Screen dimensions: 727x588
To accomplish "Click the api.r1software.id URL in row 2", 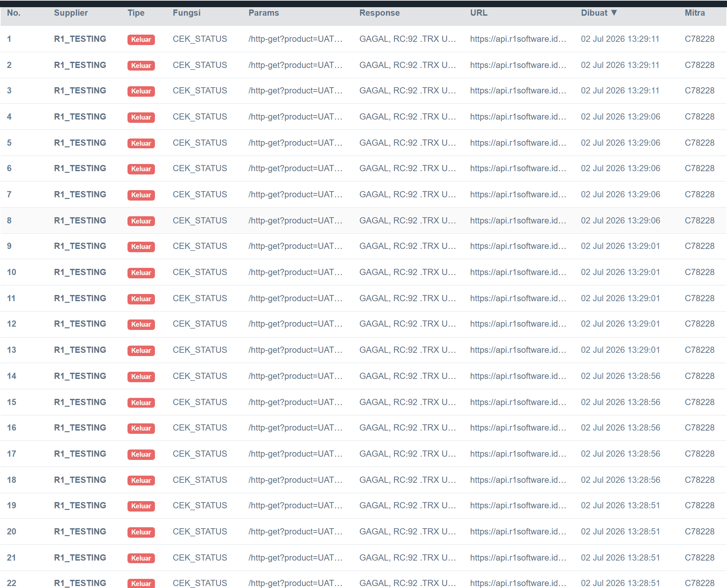I will coord(518,65).
